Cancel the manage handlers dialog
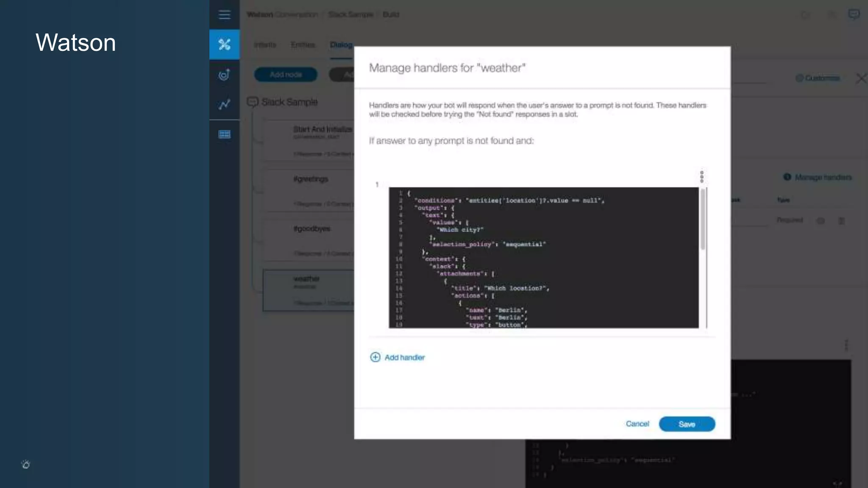 point(637,424)
